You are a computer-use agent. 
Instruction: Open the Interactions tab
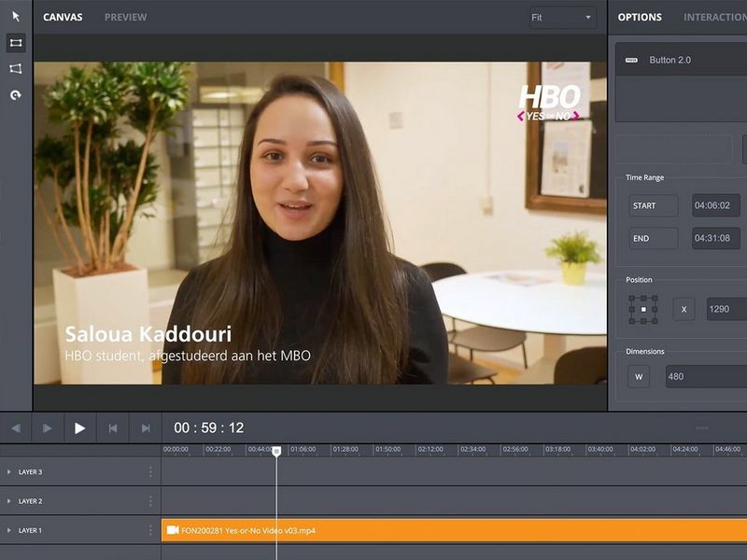714,18
